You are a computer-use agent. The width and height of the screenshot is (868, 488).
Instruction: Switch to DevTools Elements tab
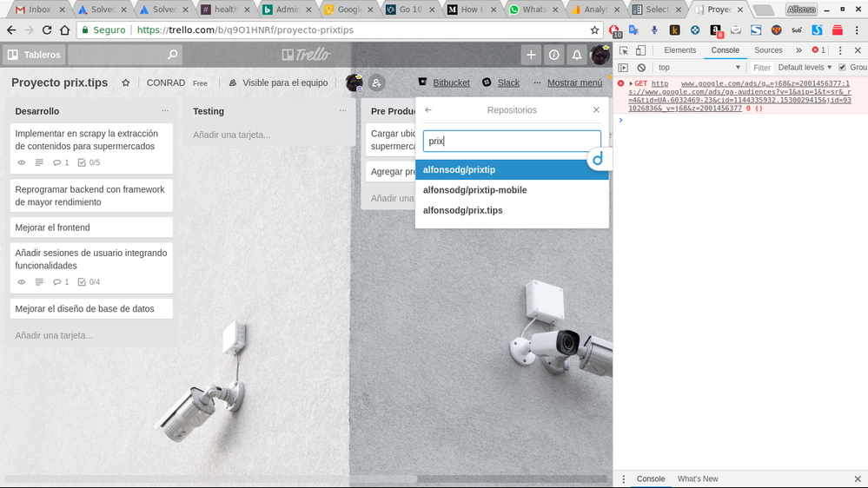(x=679, y=50)
